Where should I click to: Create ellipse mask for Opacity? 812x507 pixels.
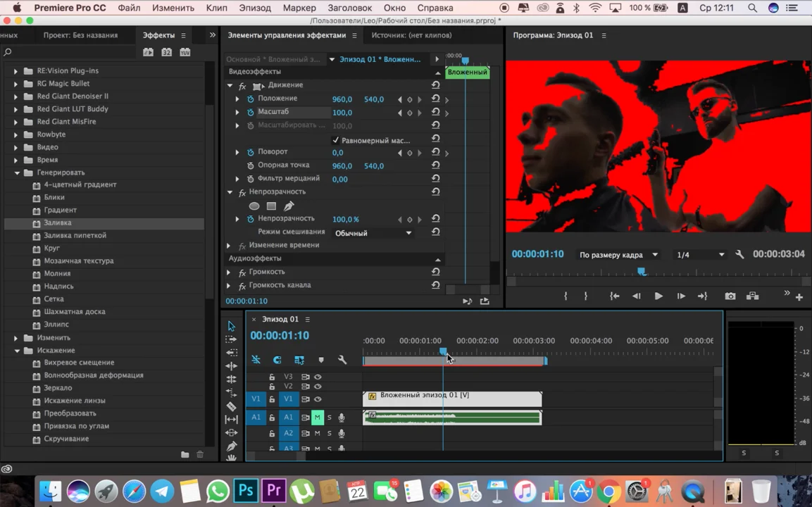pos(254,206)
